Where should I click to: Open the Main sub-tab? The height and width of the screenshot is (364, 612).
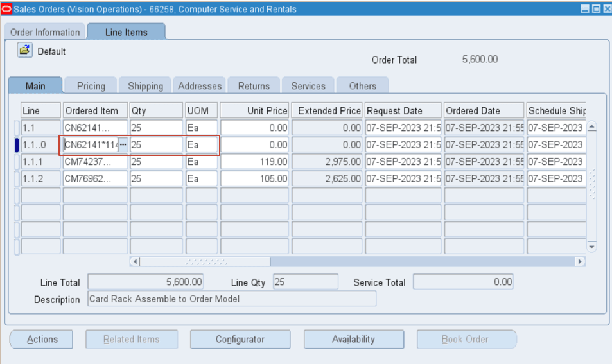(x=35, y=86)
